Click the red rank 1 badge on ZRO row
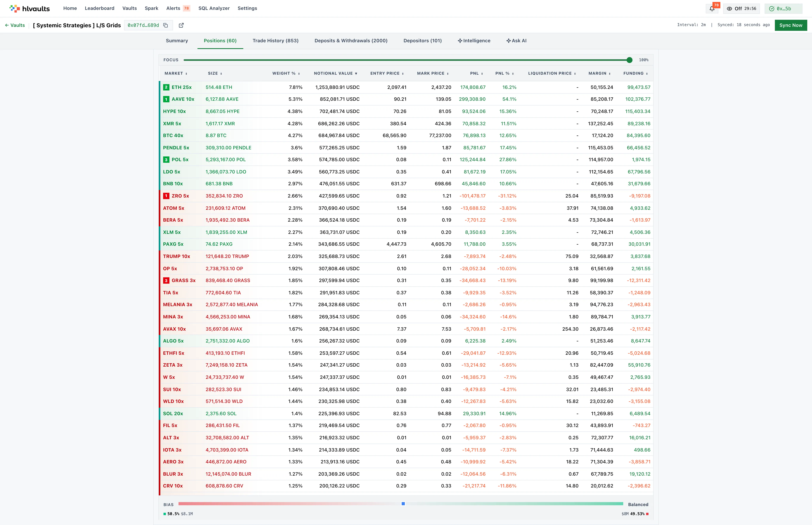Viewport: 812px width, 525px height. [166, 196]
